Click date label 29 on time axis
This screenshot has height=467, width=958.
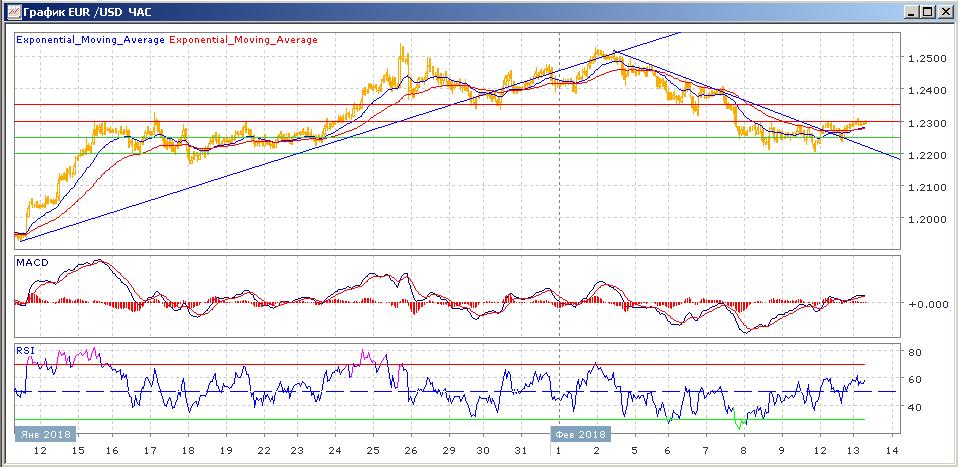pos(449,451)
